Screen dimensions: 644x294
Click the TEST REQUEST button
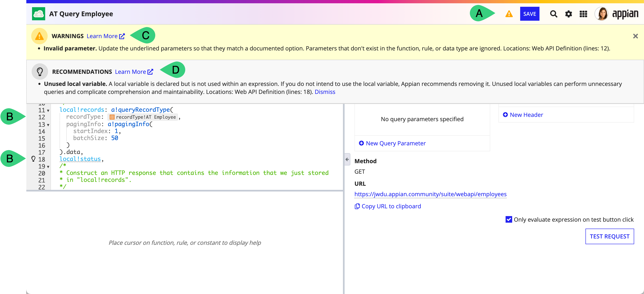coord(609,236)
